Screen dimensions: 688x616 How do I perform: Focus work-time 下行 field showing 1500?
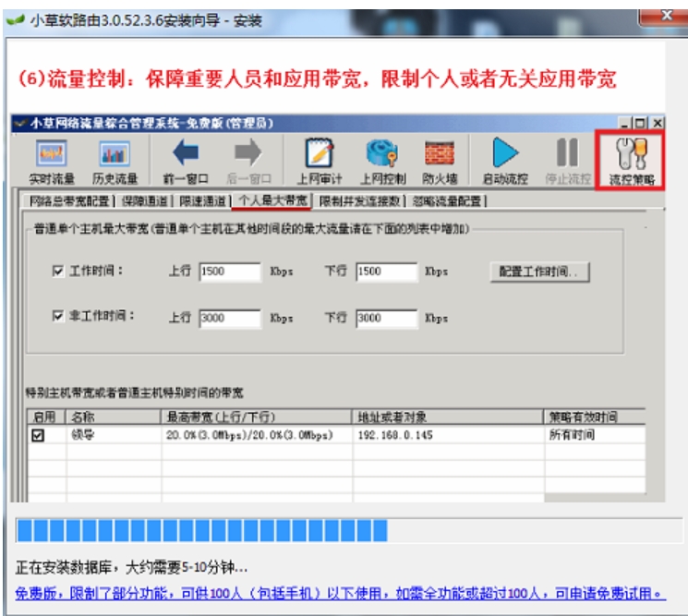pyautogui.click(x=387, y=272)
